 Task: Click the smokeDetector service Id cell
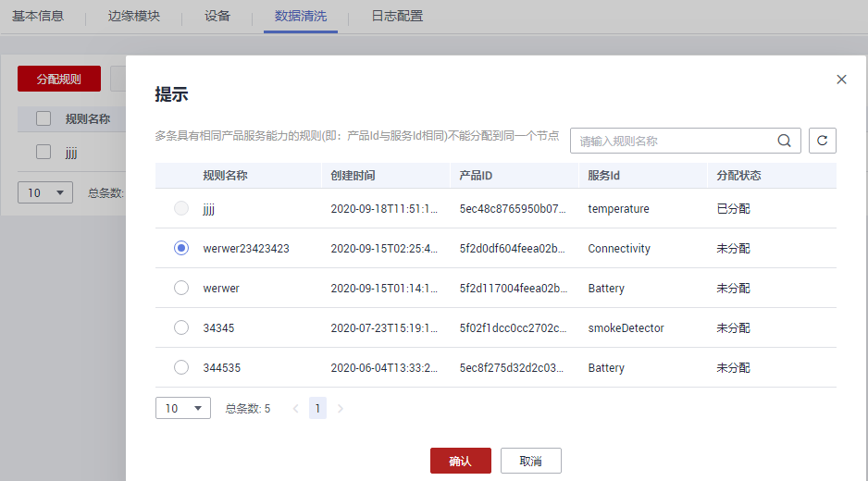point(626,328)
